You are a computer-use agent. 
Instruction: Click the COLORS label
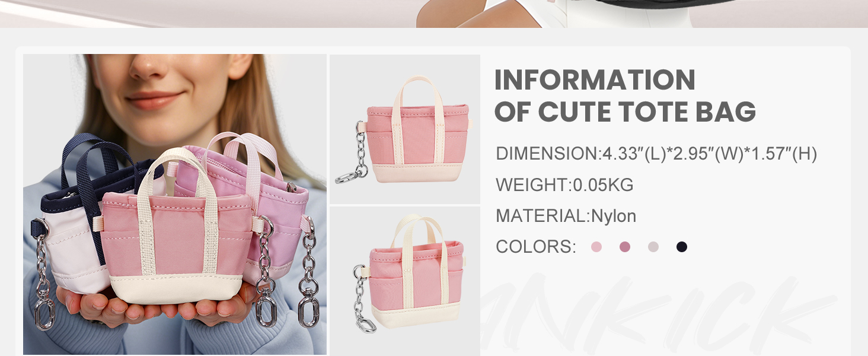pos(536,247)
